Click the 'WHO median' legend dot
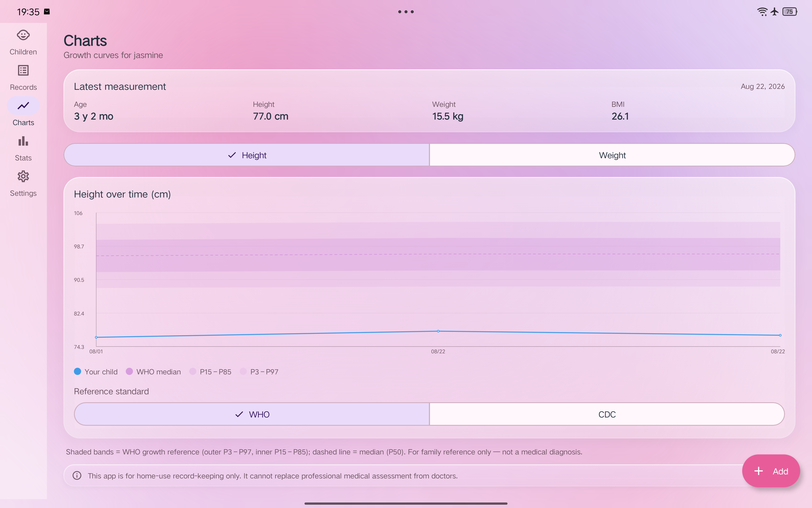 point(129,371)
